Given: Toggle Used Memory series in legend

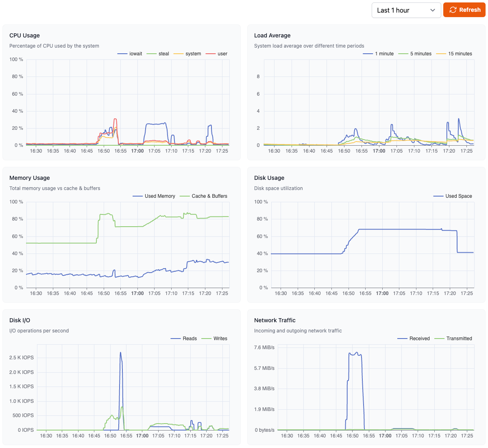Looking at the screenshot, I should [x=154, y=196].
